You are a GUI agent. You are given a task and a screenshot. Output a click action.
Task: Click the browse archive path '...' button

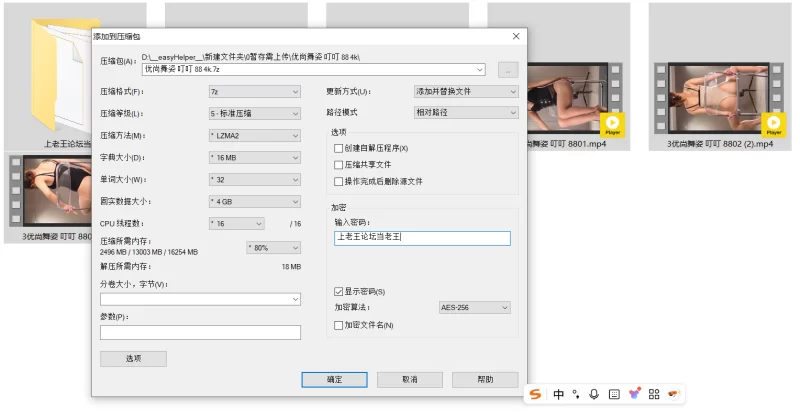tap(508, 70)
